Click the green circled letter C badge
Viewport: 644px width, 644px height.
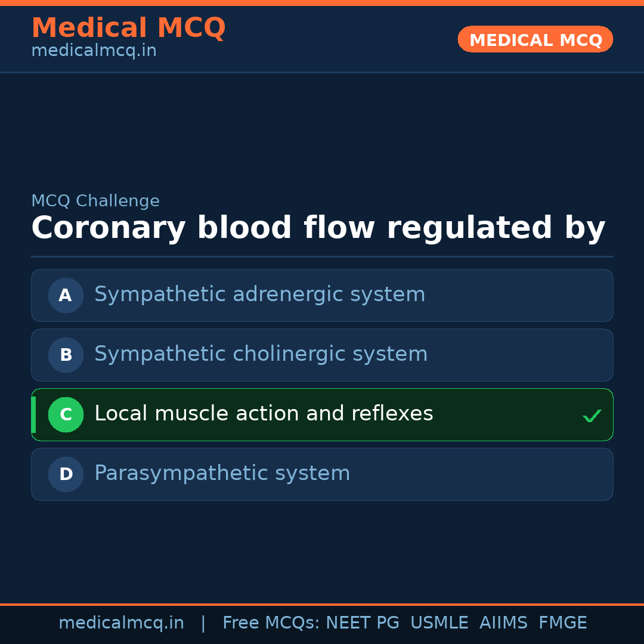tap(66, 414)
